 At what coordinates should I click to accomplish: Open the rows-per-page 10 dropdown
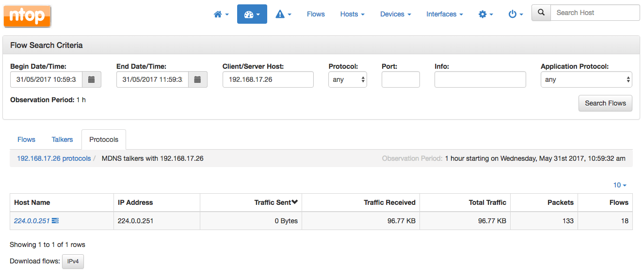point(620,185)
